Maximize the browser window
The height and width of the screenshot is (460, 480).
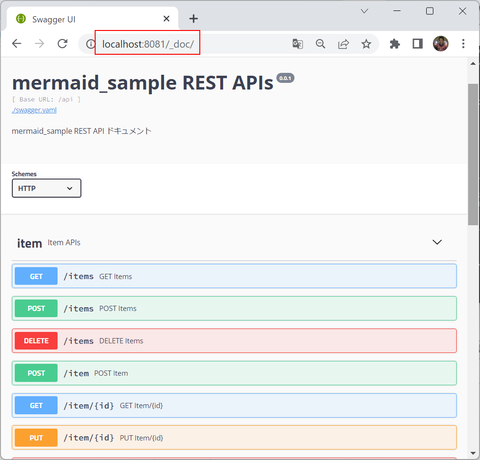(x=430, y=11)
